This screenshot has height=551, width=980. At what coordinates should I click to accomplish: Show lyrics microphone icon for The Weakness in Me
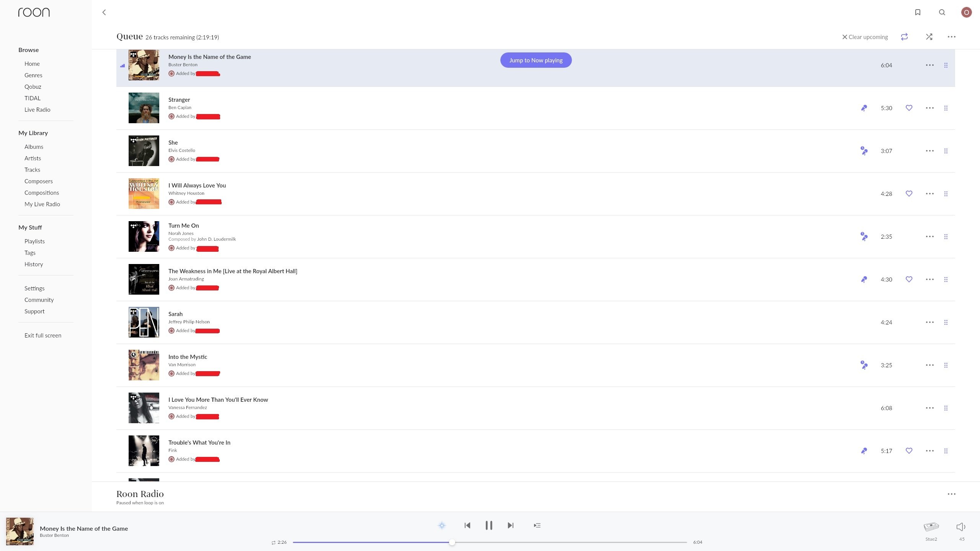tap(864, 279)
